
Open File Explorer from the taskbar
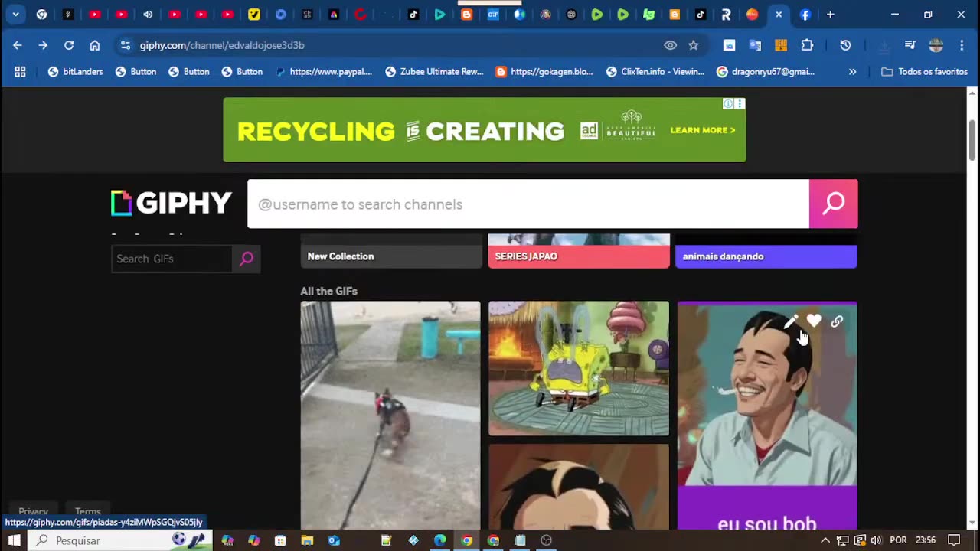coord(307,540)
